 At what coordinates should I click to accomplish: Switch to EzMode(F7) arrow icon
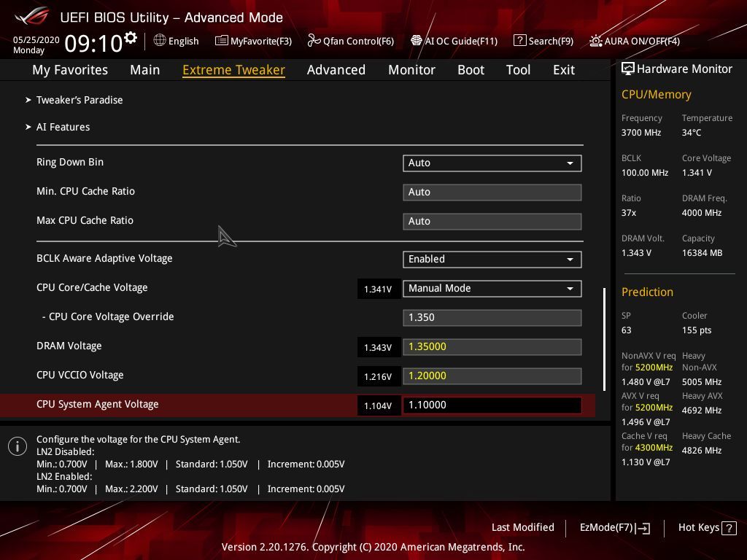(643, 528)
